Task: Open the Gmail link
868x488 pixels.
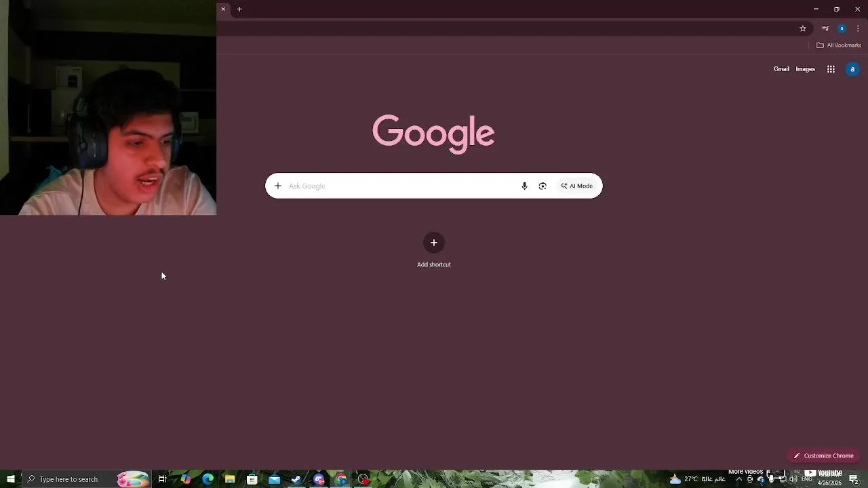Action: (781, 69)
